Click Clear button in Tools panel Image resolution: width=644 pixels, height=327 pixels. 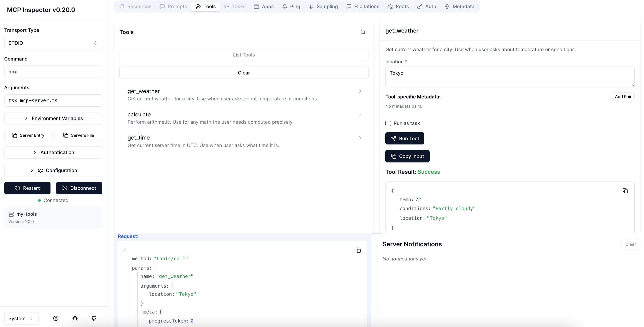(x=244, y=73)
